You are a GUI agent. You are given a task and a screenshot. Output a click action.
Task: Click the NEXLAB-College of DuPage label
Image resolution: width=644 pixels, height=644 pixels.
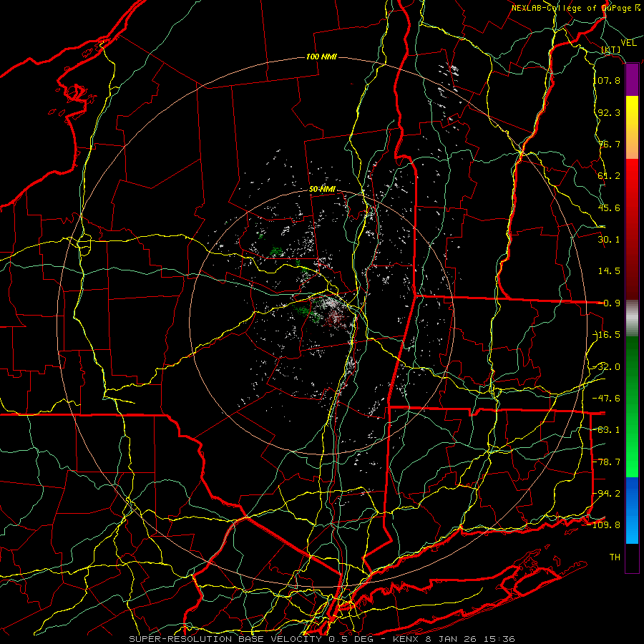pos(575,8)
